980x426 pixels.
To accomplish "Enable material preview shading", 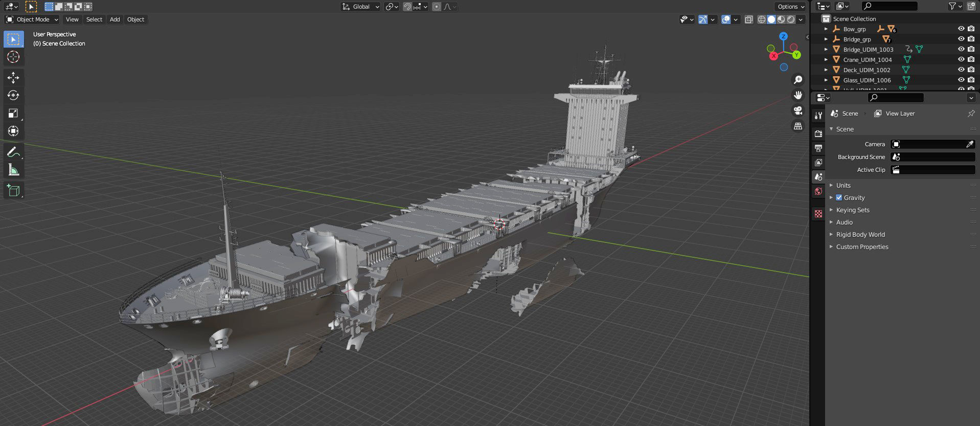I will click(x=781, y=19).
